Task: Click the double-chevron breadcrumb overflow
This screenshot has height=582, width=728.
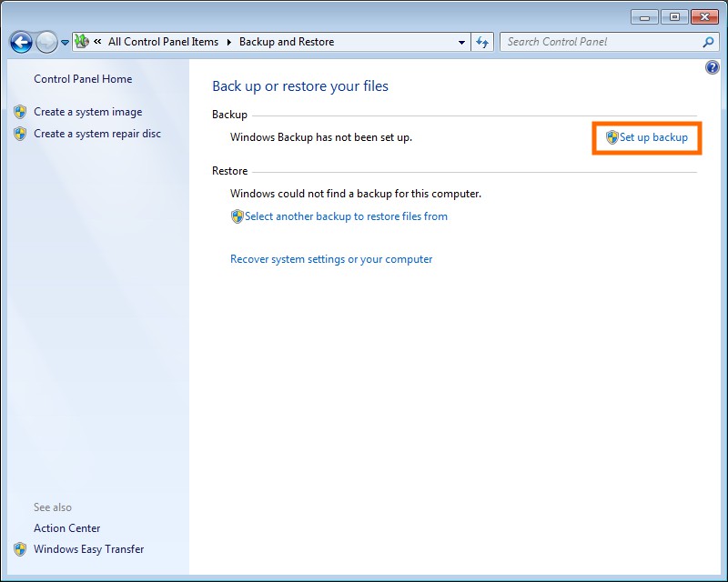Action: pos(97,41)
